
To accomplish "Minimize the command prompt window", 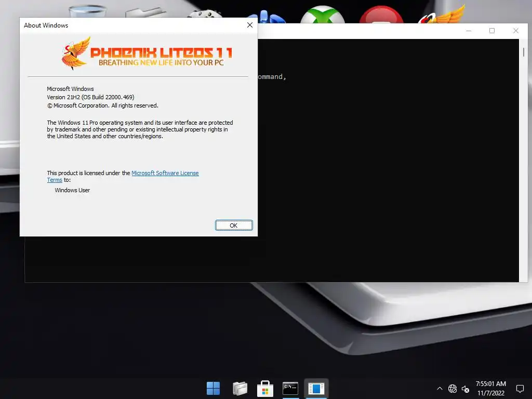I will (469, 31).
